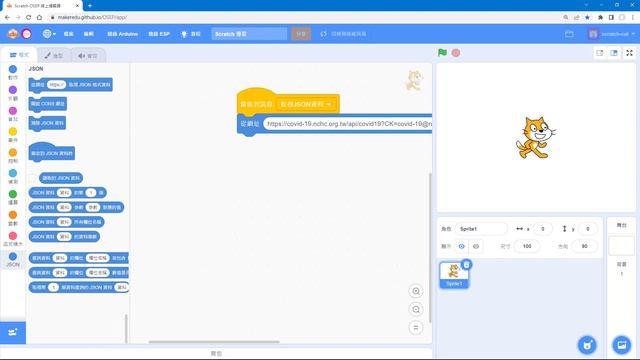Viewport: 640px width, 360px height.
Task: Show the sprite using the open-eye button
Action: click(462, 246)
